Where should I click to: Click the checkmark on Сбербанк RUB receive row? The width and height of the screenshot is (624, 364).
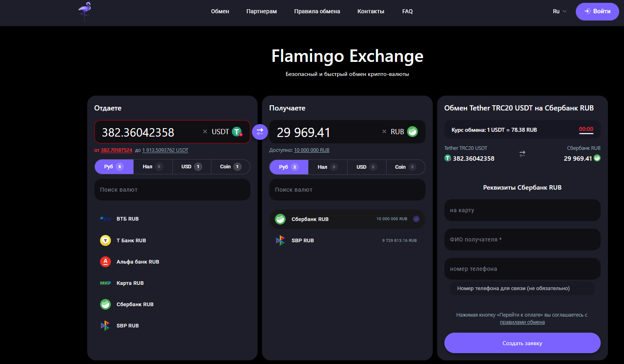coord(416,219)
